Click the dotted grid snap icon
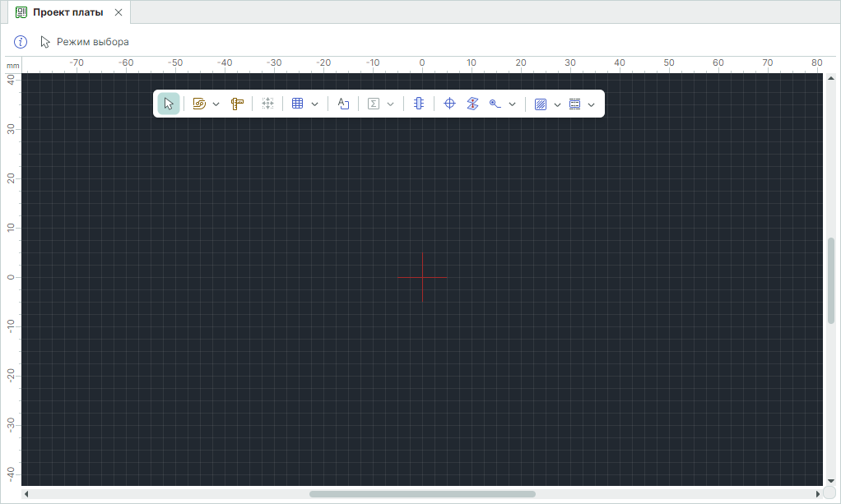The width and height of the screenshot is (841, 504). point(267,104)
